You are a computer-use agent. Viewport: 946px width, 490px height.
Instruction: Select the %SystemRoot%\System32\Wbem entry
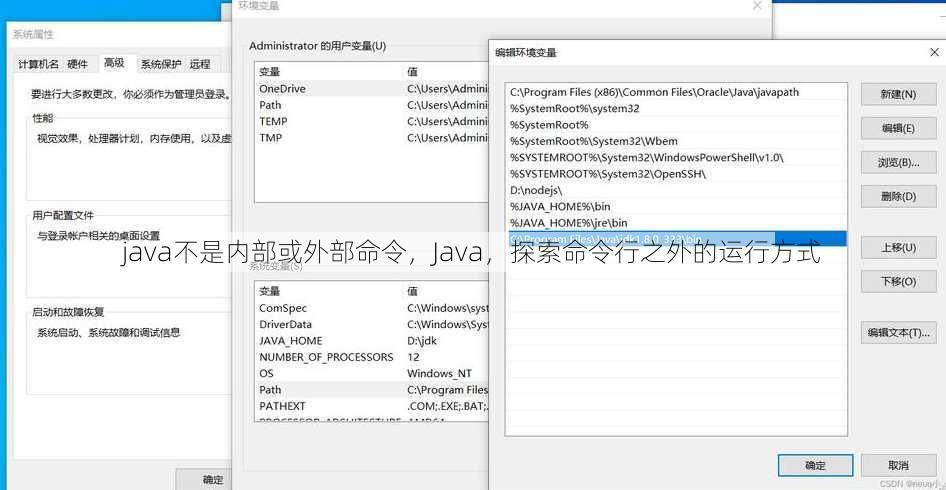(678, 141)
